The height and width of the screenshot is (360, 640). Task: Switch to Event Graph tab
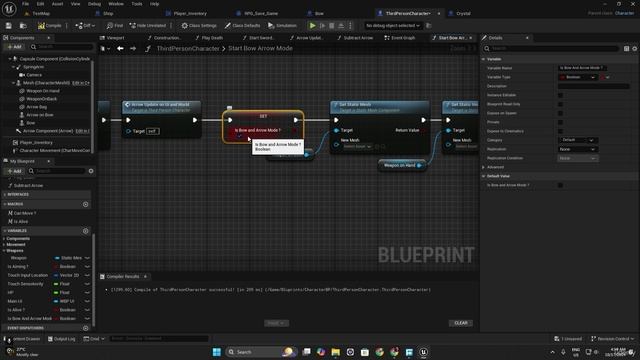[400, 38]
